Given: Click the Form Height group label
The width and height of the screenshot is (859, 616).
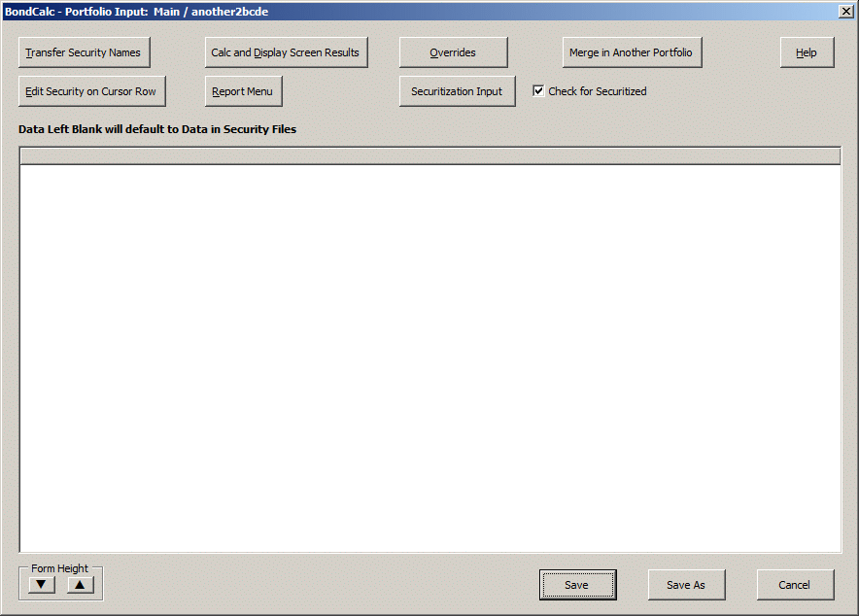Looking at the screenshot, I should [59, 568].
